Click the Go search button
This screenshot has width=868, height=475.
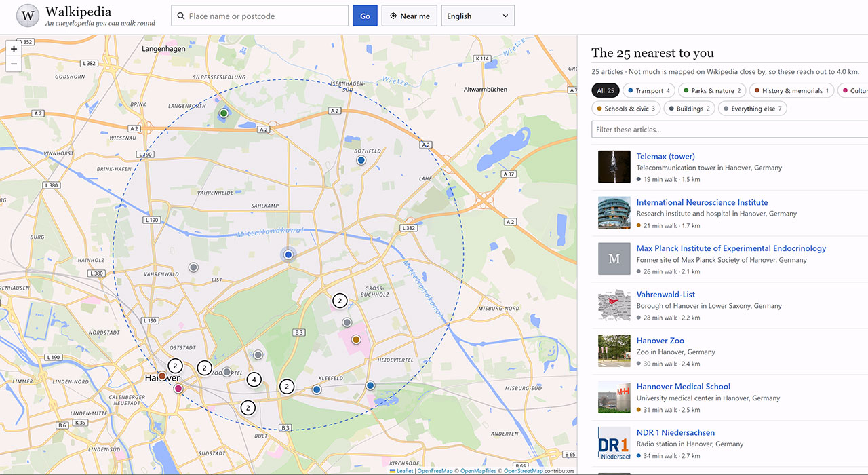[365, 16]
